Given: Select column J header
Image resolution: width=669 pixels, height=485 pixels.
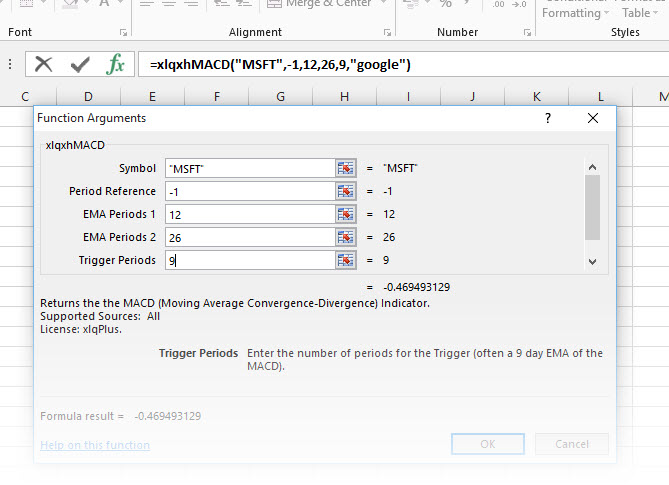Looking at the screenshot, I should pyautogui.click(x=472, y=97).
